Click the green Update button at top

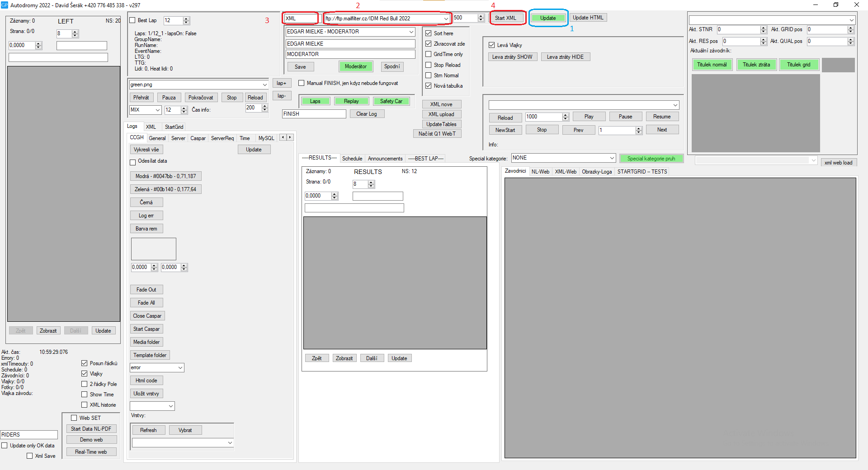click(548, 18)
